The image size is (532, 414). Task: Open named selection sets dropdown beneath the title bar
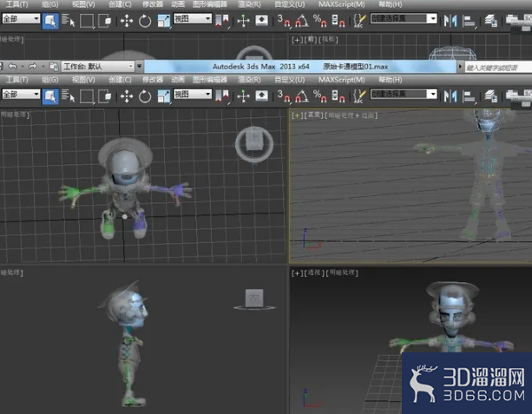click(x=404, y=94)
